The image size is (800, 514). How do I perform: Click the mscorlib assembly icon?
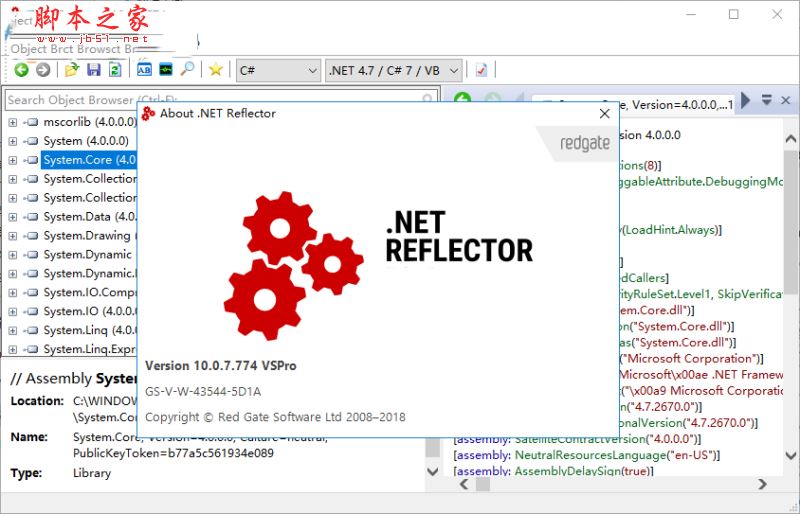[x=32, y=122]
